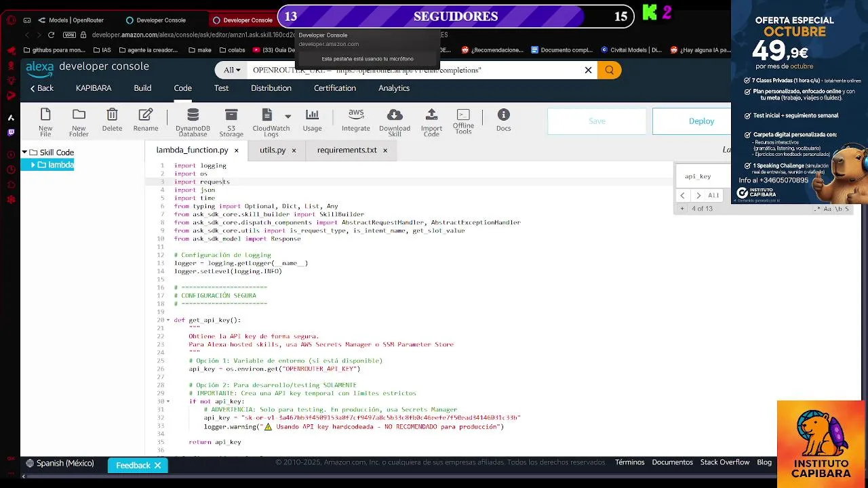
Task: Click Download Skill
Action: point(395,122)
